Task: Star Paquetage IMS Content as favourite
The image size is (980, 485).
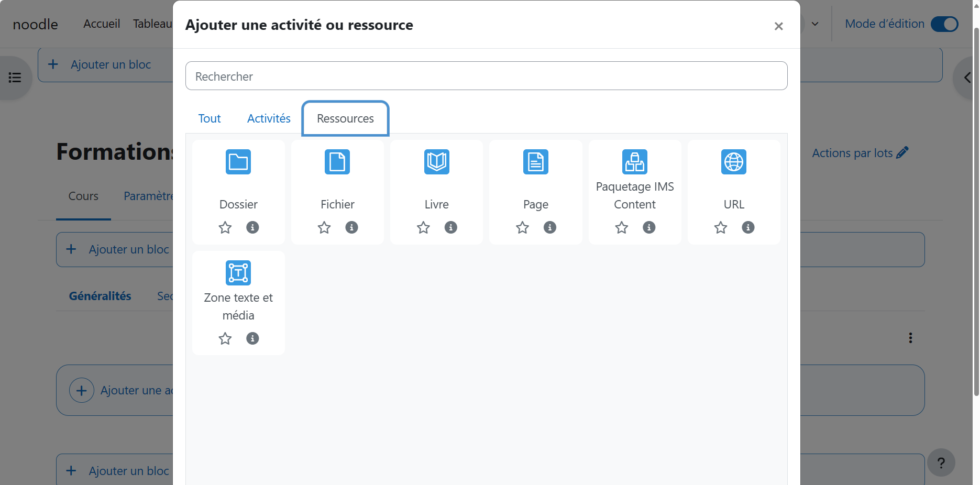Action: [x=622, y=227]
